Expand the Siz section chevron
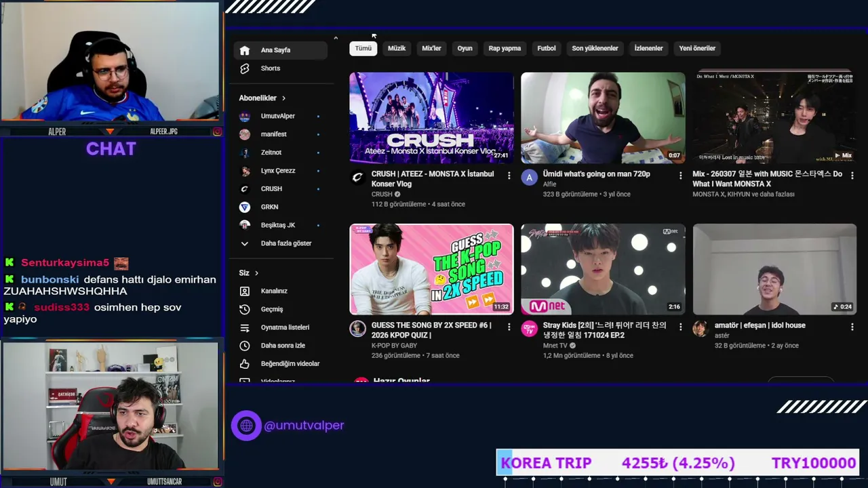The image size is (868, 488). point(256,273)
